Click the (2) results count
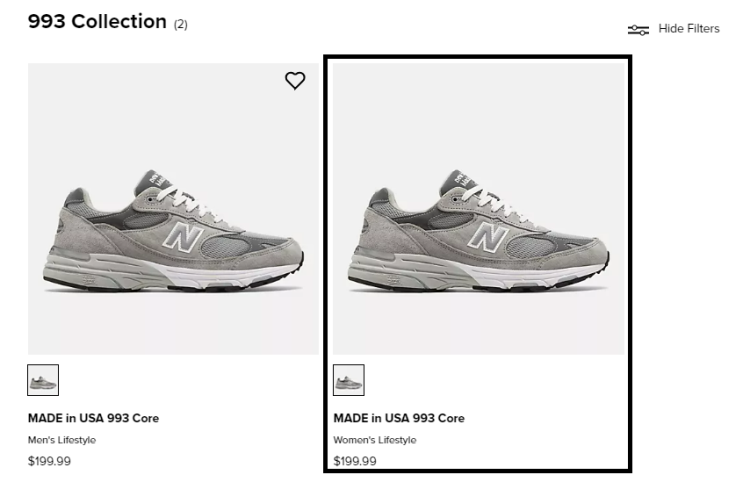This screenshot has width=743, height=482. [181, 24]
